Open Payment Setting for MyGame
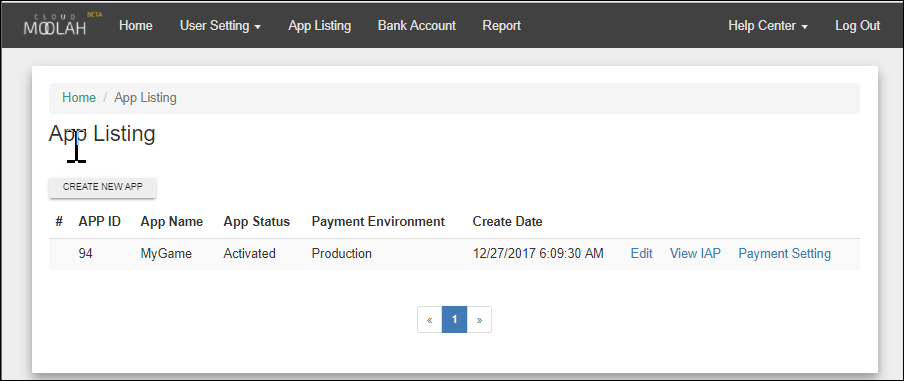 [785, 253]
